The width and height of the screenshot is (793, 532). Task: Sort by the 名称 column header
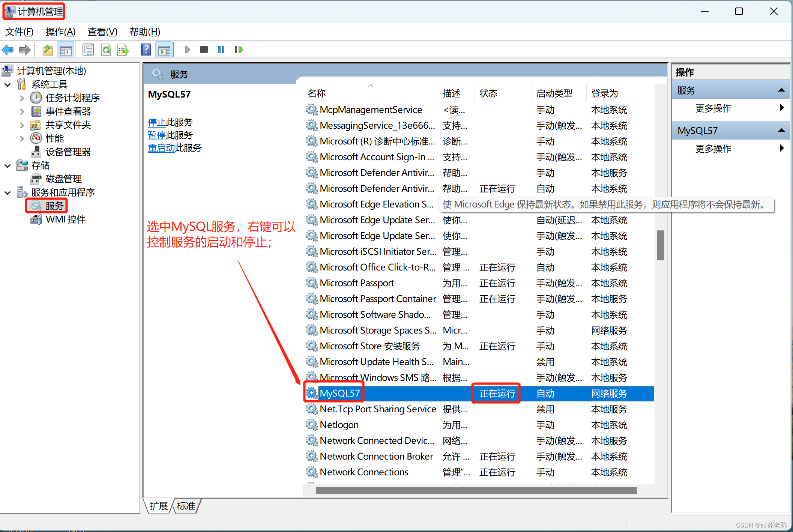[x=371, y=93]
